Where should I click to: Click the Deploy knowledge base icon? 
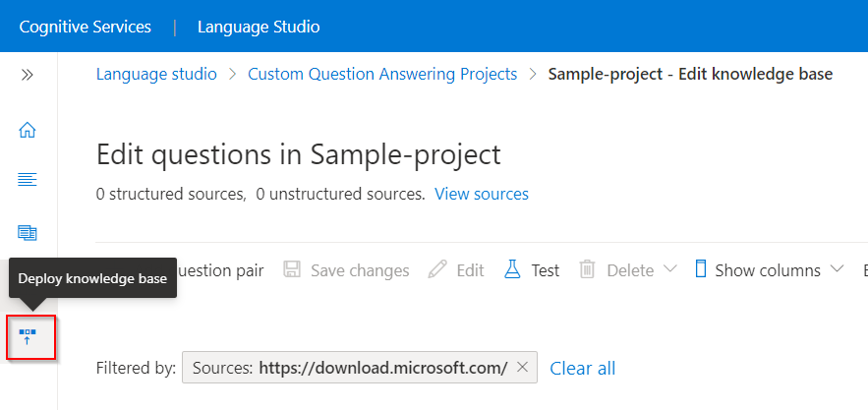click(29, 337)
